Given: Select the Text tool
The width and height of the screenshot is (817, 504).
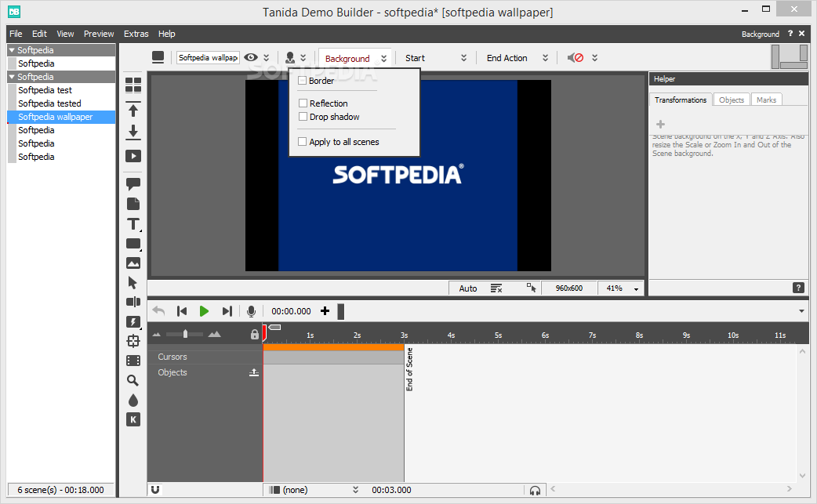Looking at the screenshot, I should [x=133, y=224].
